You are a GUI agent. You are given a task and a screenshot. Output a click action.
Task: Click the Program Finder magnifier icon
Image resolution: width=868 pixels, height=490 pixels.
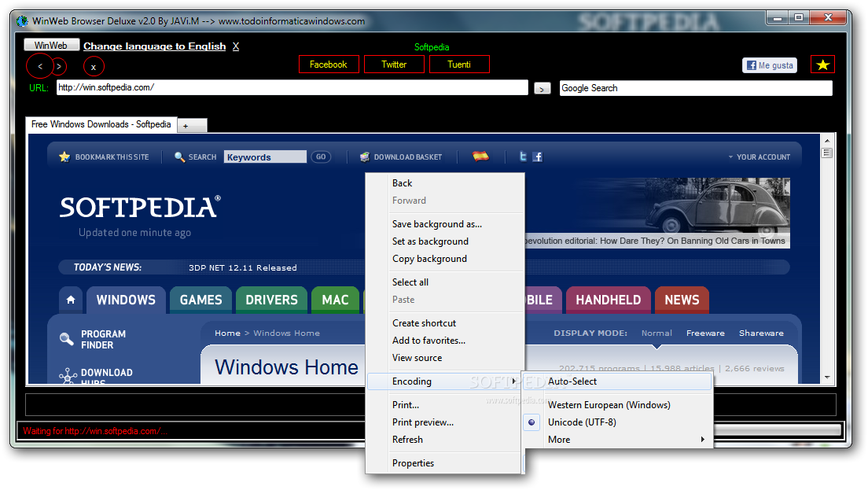(66, 339)
